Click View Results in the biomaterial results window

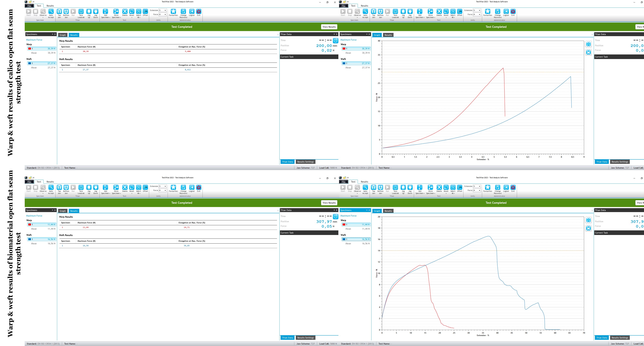pyautogui.click(x=329, y=203)
